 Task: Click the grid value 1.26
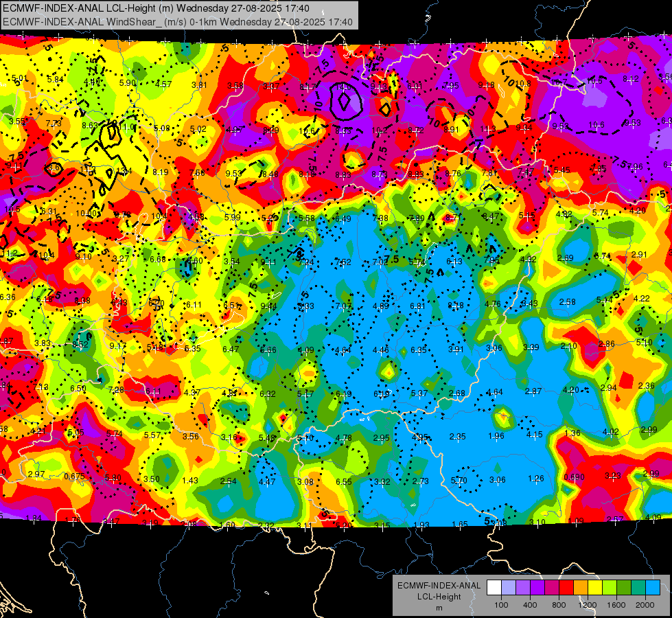pyautogui.click(x=536, y=479)
